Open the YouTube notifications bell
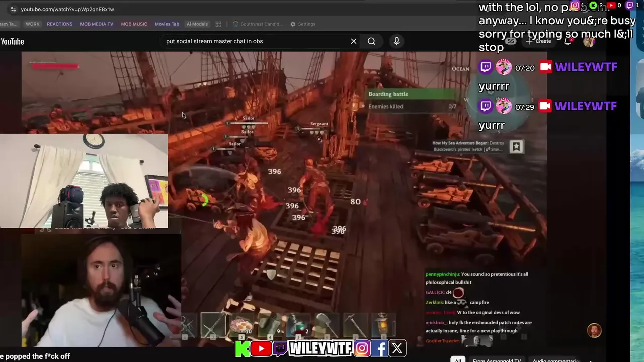This screenshot has height=362, width=644. tap(568, 41)
